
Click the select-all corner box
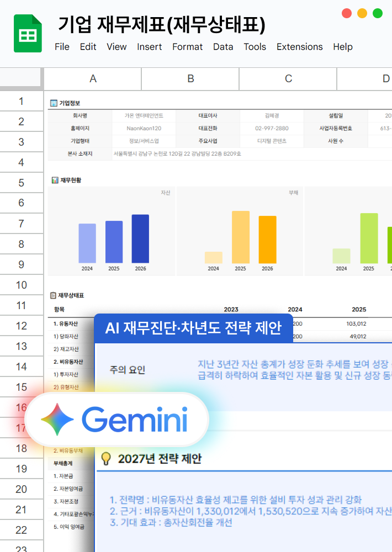point(20,77)
